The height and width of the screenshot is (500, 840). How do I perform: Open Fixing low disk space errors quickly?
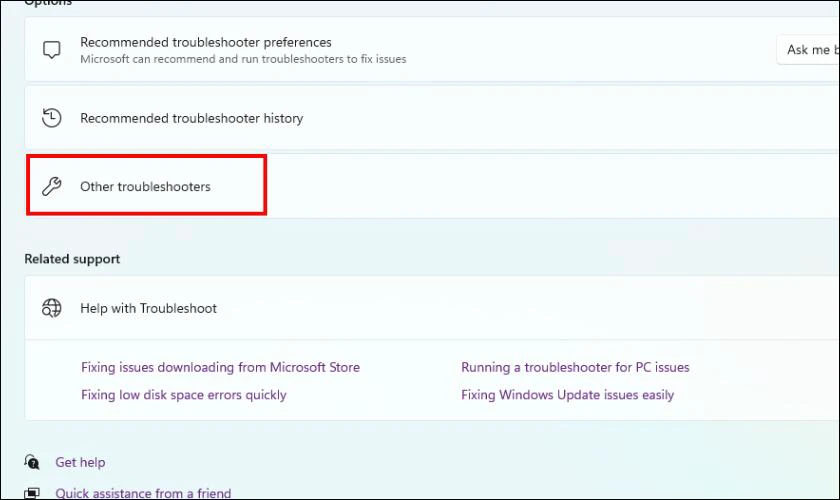184,395
